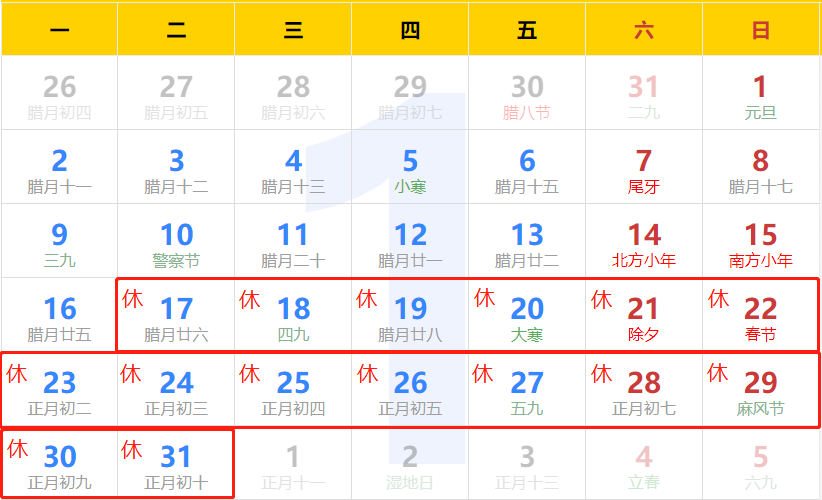Viewport: 822px width, 500px height.
Task: Click the grayed-out 腊八节 date 30
Action: pos(527,96)
